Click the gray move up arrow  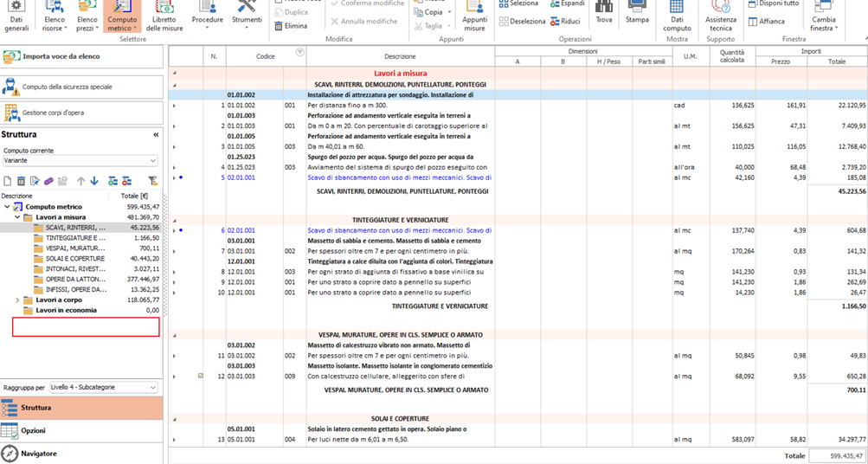pyautogui.click(x=80, y=181)
